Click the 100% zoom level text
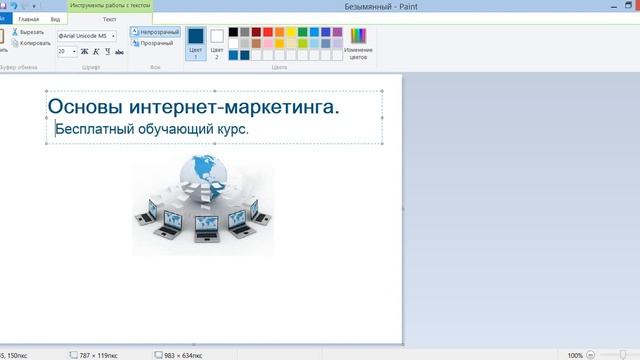 coord(575,356)
